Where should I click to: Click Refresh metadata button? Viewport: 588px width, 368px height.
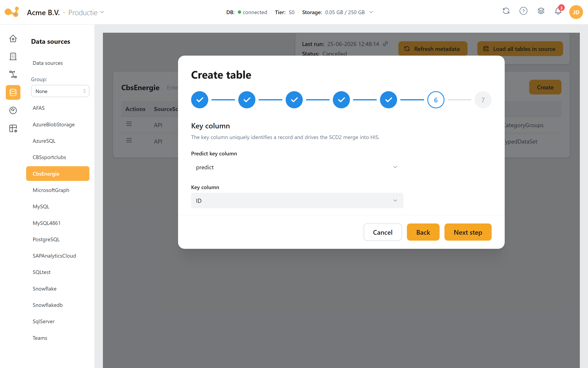point(433,49)
